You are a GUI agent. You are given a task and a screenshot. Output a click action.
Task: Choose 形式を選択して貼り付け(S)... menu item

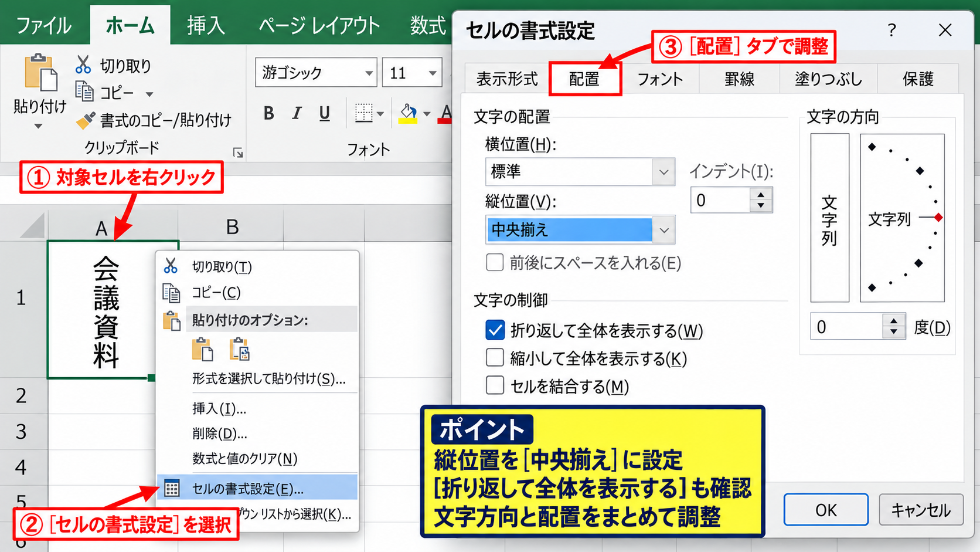pos(269,379)
